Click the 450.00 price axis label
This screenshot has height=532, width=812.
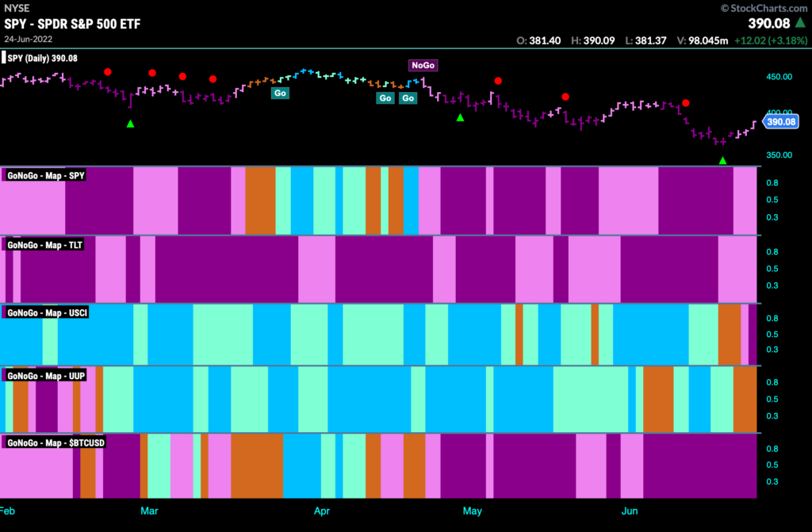tap(779, 77)
